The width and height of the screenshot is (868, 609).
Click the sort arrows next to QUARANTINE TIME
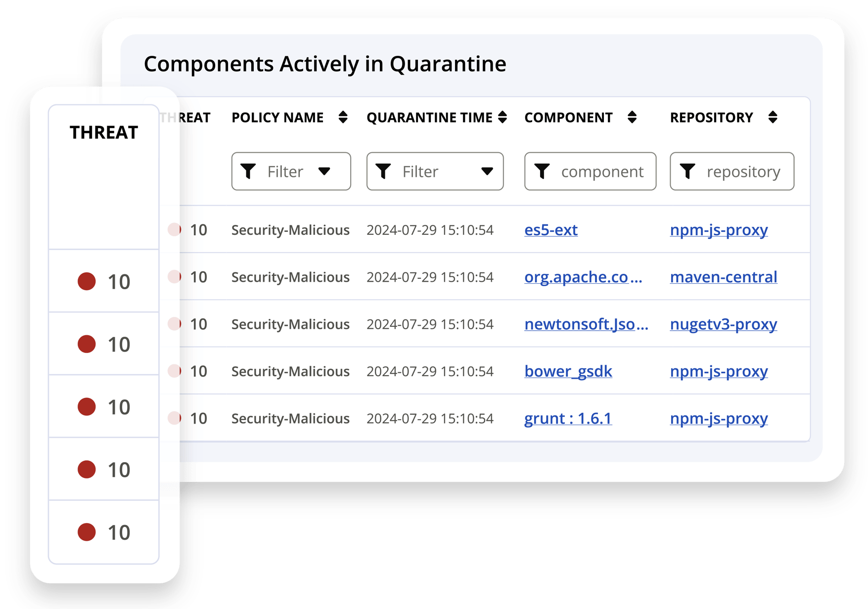point(503,117)
